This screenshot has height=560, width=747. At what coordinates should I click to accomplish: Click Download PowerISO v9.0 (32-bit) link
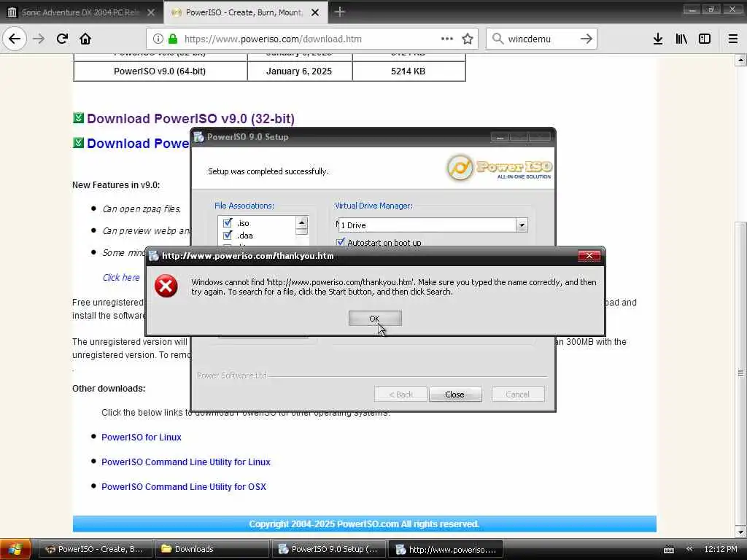click(190, 118)
